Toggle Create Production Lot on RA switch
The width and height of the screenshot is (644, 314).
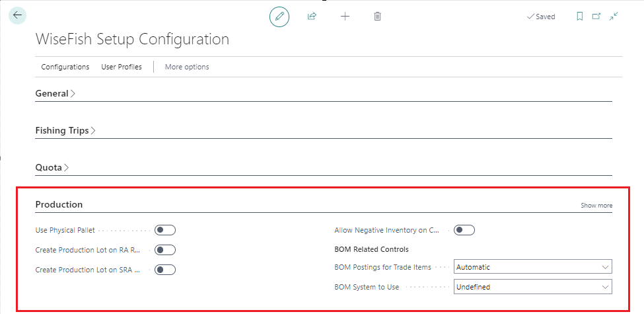pyautogui.click(x=164, y=250)
